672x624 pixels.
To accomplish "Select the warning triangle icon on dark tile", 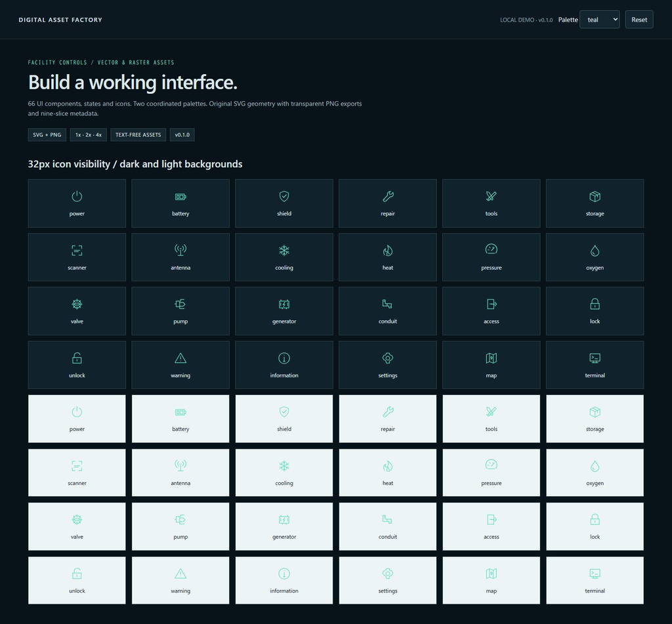I will click(x=180, y=358).
